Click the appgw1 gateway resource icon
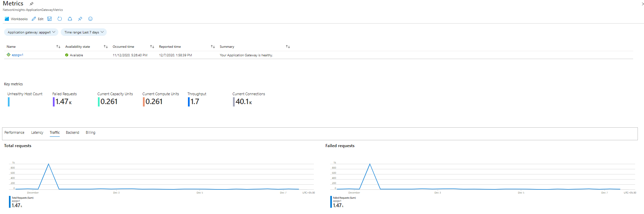Image resolution: width=644 pixels, height=214 pixels. pos(9,55)
